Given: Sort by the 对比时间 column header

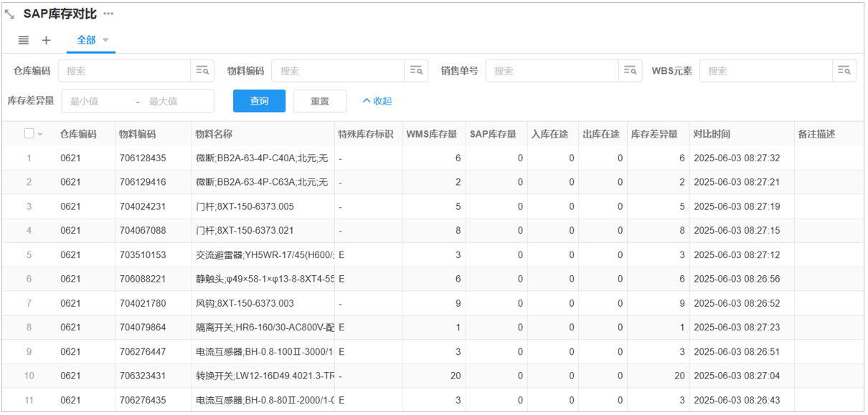Looking at the screenshot, I should (x=711, y=134).
